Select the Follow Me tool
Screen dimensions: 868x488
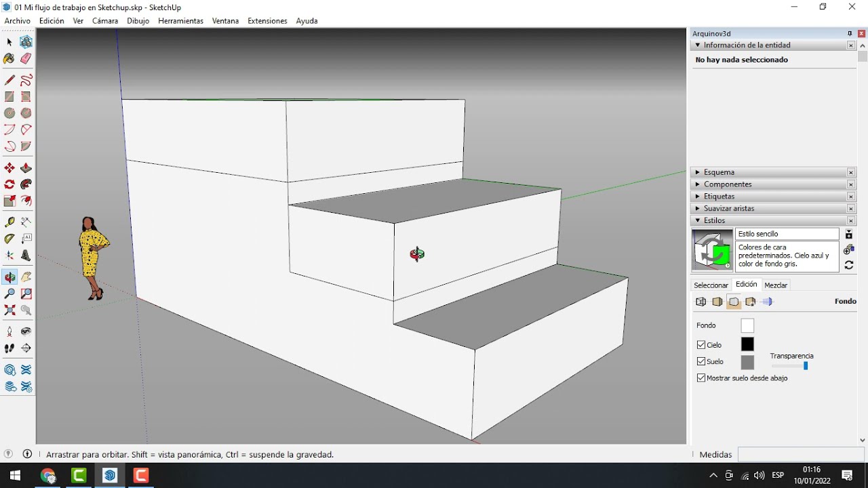26,184
